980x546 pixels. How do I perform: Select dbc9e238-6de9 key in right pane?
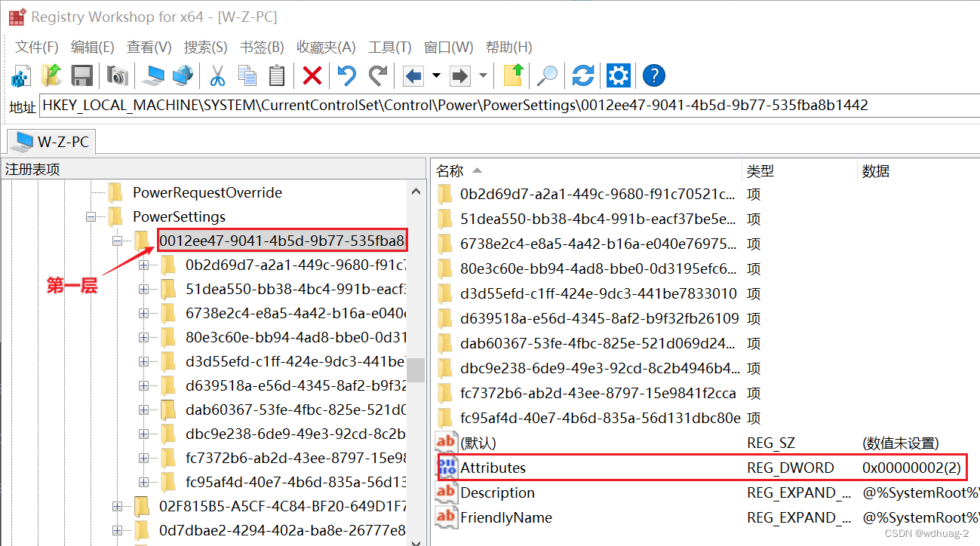point(599,368)
